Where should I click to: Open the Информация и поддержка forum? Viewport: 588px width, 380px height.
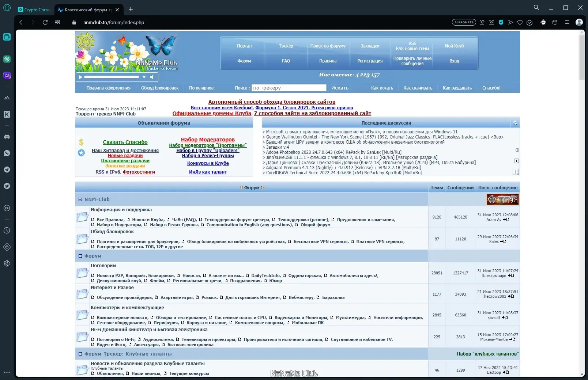(x=121, y=210)
